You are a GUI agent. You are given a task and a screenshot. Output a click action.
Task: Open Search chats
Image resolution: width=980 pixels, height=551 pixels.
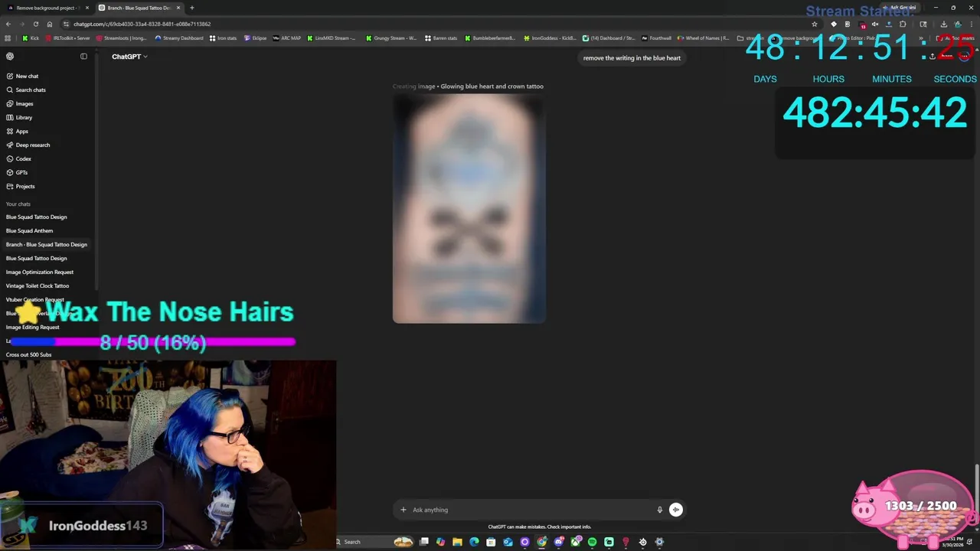point(31,90)
